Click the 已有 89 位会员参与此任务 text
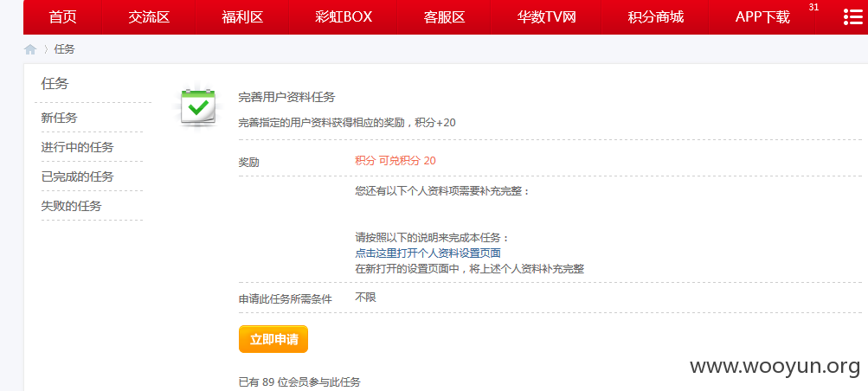The width and height of the screenshot is (868, 391). pyautogui.click(x=299, y=381)
